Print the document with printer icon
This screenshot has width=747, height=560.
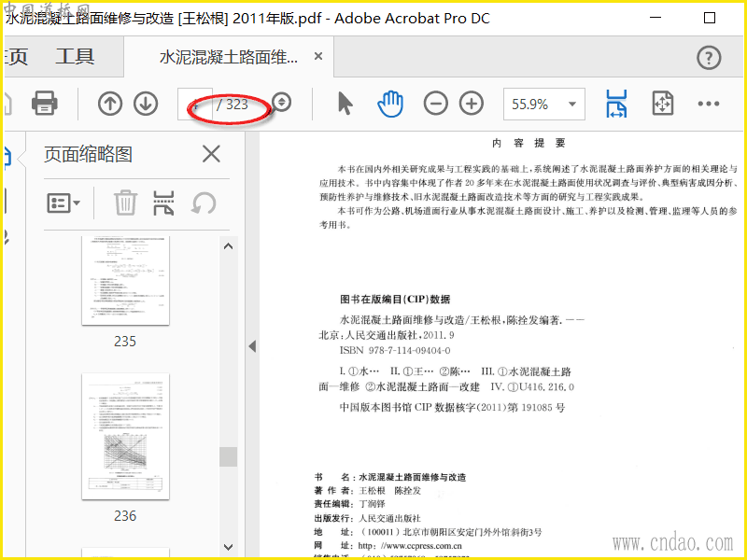pyautogui.click(x=44, y=103)
